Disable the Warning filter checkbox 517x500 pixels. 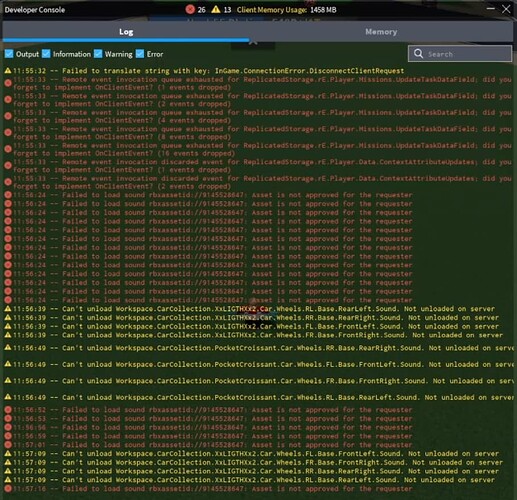(x=98, y=54)
